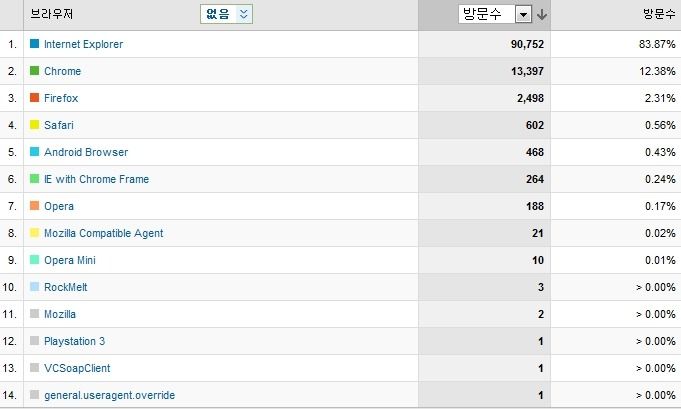Click the green swatch beside Chrome
681x409 pixels.
coord(34,70)
